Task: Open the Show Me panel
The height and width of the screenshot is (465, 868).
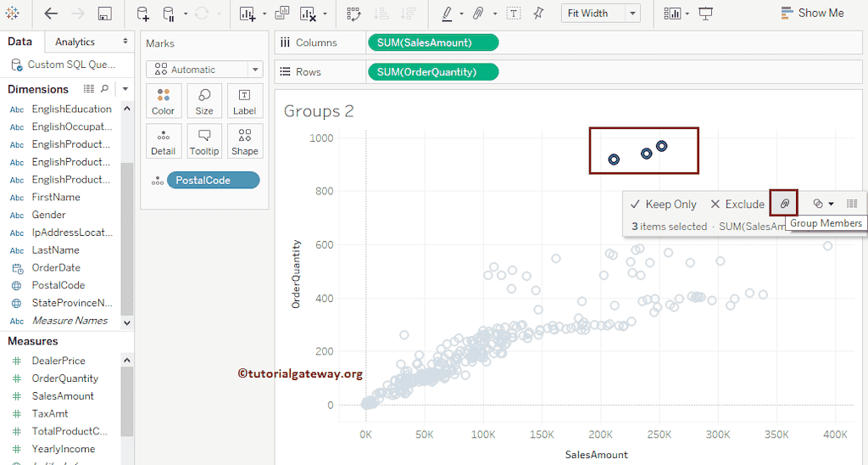Action: click(x=813, y=13)
